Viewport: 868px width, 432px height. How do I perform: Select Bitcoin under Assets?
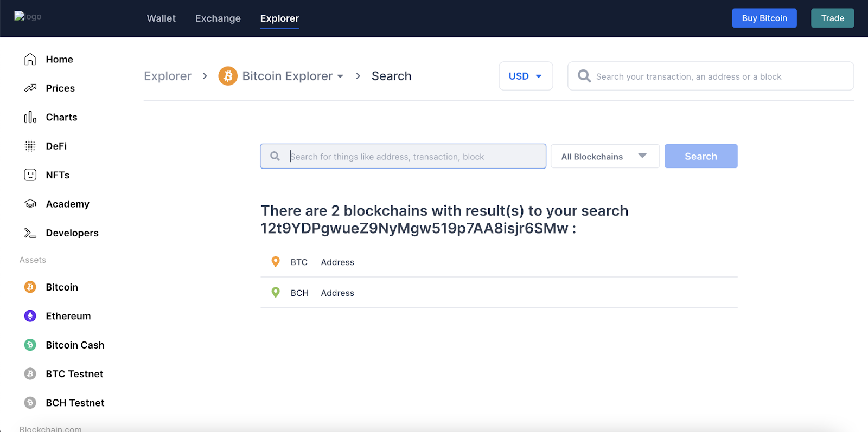tap(62, 287)
